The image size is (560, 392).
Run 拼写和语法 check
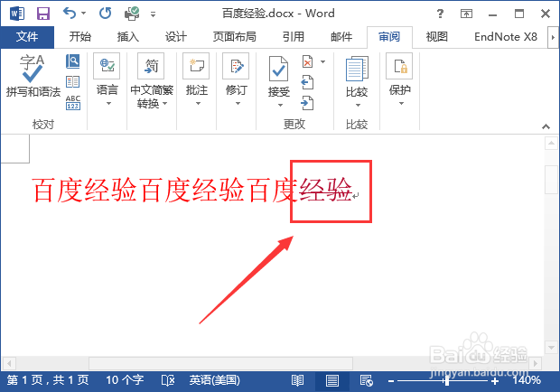click(33, 76)
